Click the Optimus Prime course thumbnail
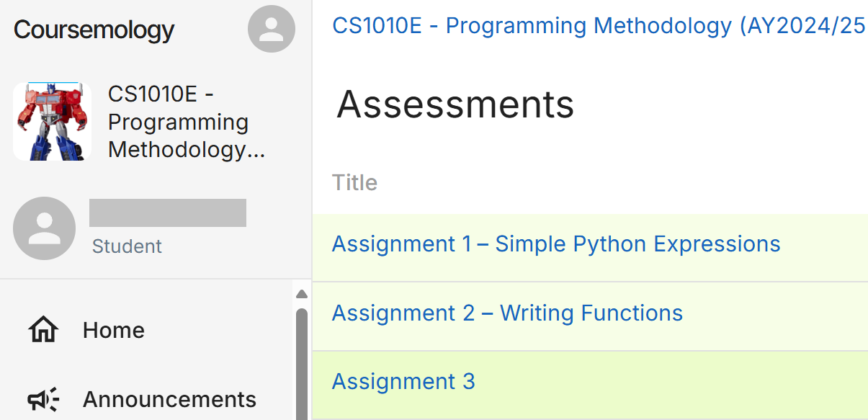Image resolution: width=868 pixels, height=420 pixels. pyautogui.click(x=53, y=121)
